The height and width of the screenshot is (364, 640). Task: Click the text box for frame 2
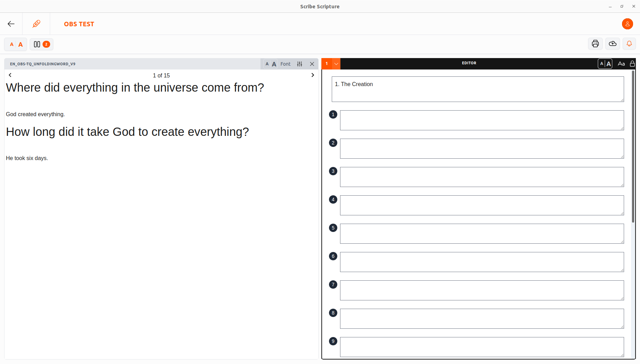(482, 149)
